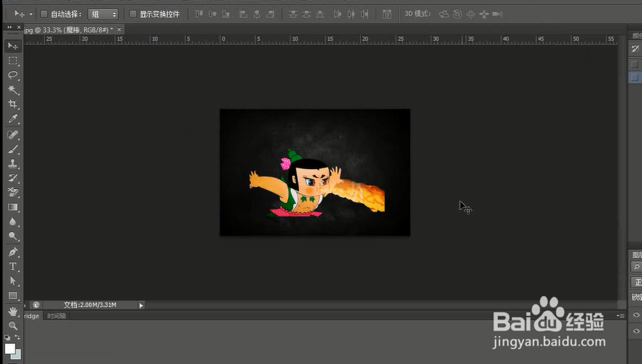The height and width of the screenshot is (364, 642).
Task: Select the Eraser tool
Action: [13, 192]
